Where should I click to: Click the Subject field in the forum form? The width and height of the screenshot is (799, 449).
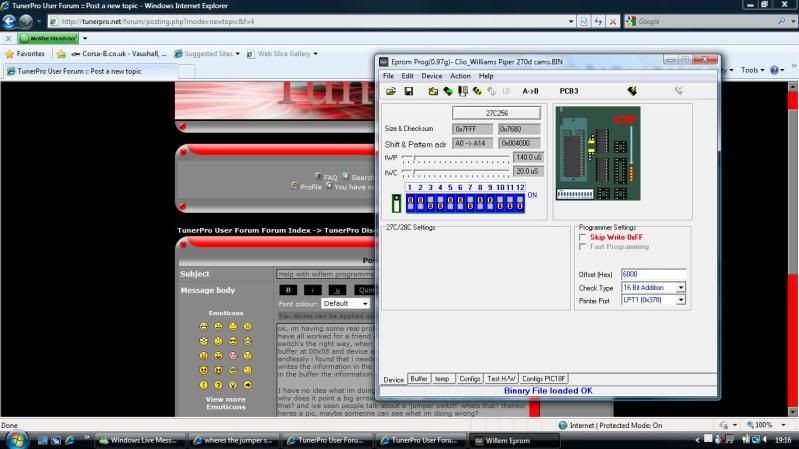click(x=326, y=274)
